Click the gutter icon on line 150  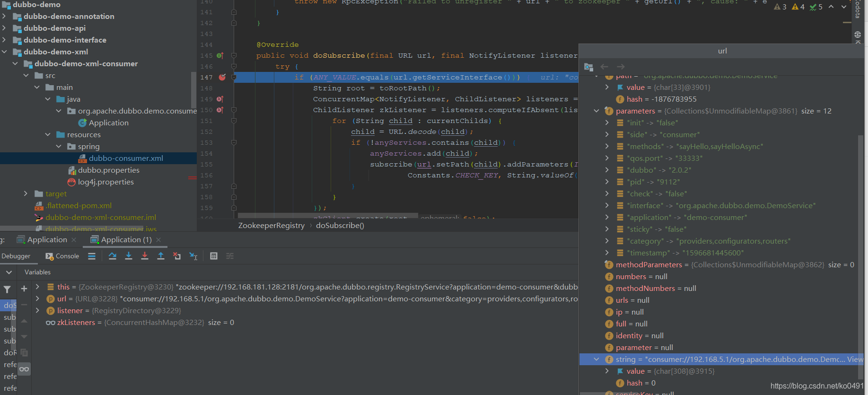click(220, 110)
